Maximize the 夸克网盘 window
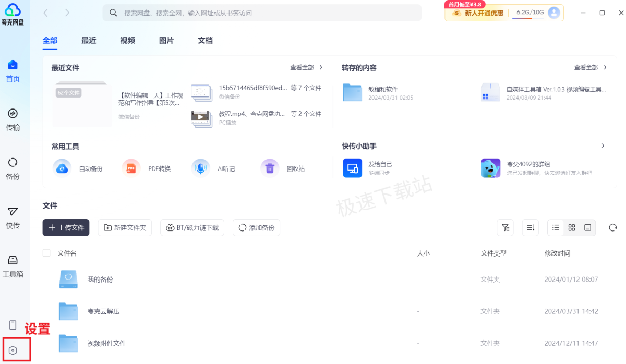The height and width of the screenshot is (364, 626). click(602, 13)
